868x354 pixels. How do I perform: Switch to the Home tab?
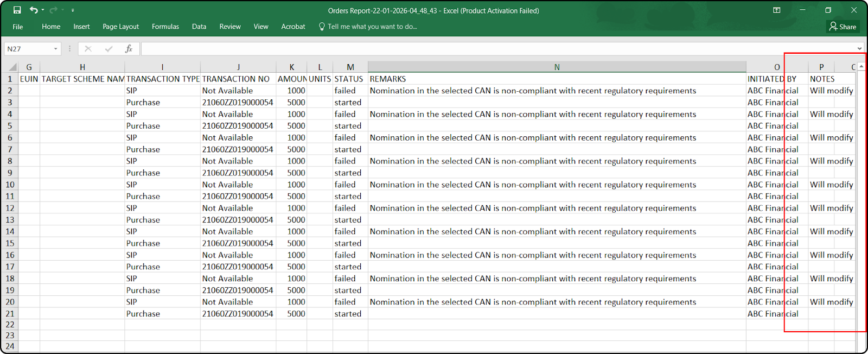point(51,27)
